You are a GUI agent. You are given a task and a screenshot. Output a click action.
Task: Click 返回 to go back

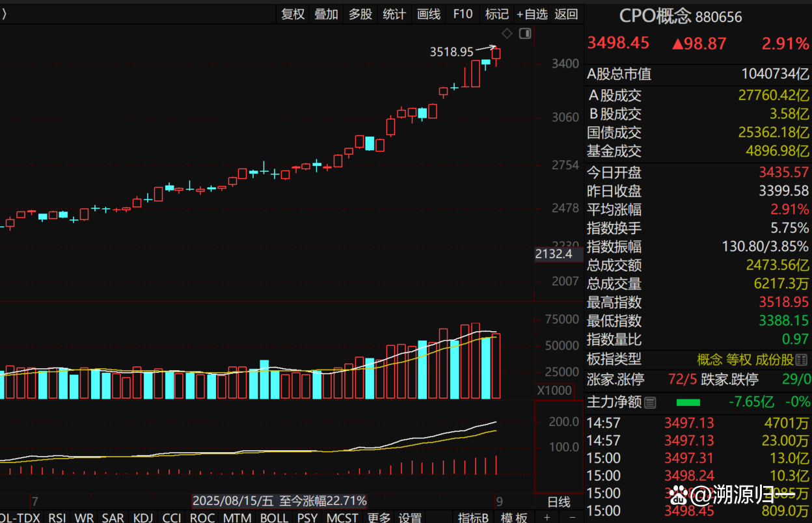tap(566, 14)
